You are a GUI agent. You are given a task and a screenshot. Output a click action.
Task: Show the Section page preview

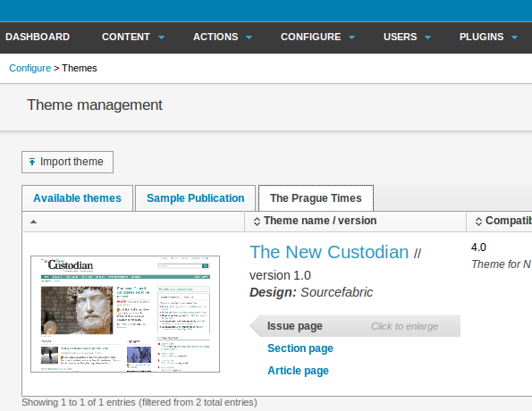(300, 348)
